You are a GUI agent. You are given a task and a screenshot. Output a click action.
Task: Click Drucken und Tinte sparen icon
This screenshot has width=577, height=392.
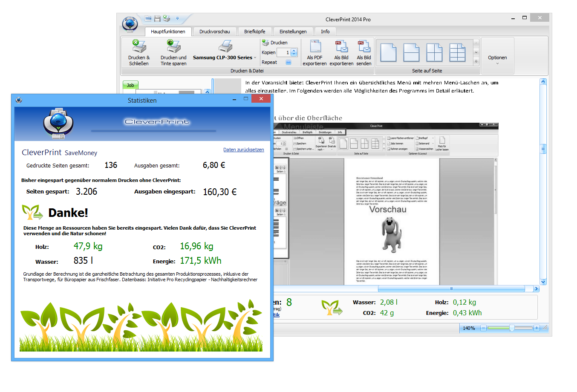[x=173, y=46]
